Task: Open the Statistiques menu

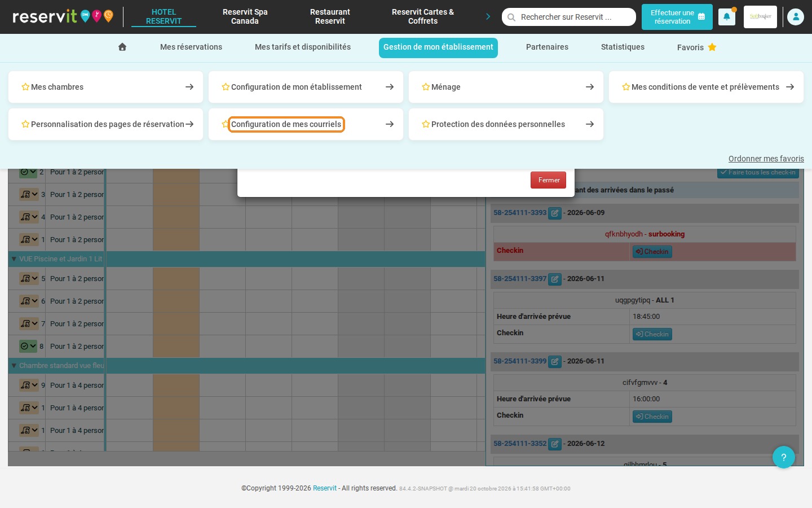Action: (x=623, y=47)
